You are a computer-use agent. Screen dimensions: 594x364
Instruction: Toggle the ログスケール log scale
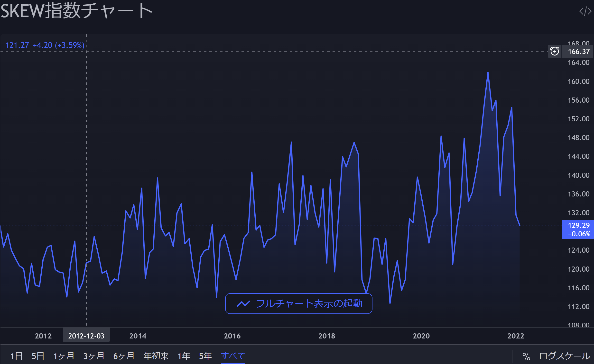point(564,356)
